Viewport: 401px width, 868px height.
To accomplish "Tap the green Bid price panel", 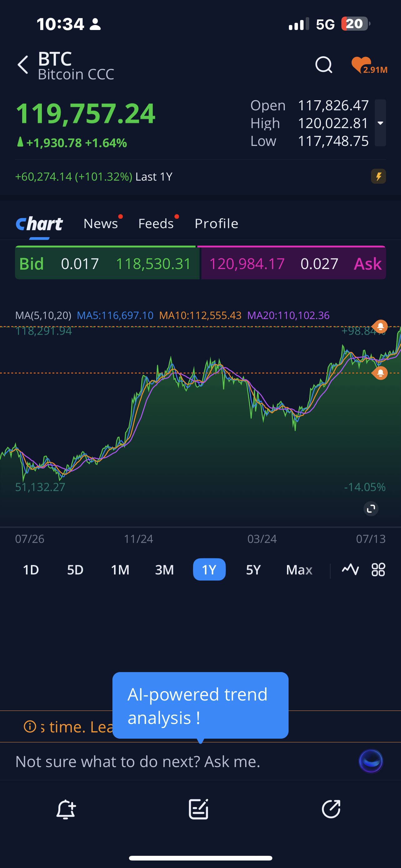I will pyautogui.click(x=107, y=263).
